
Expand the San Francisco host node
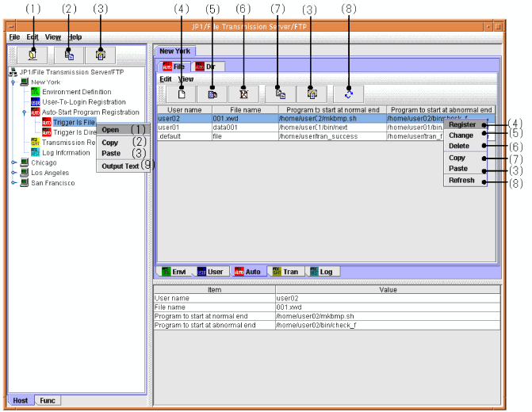click(x=13, y=183)
